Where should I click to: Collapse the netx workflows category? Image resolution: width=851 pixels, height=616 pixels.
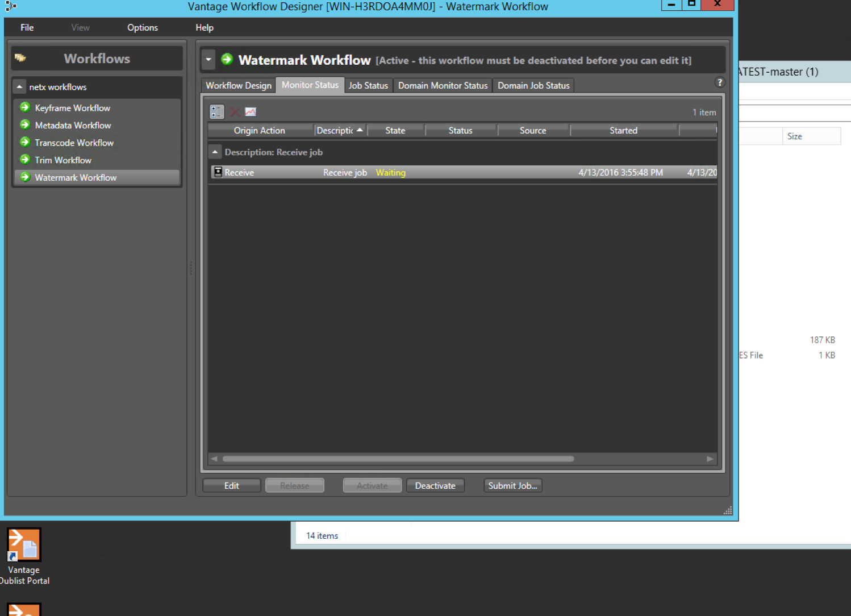19,87
